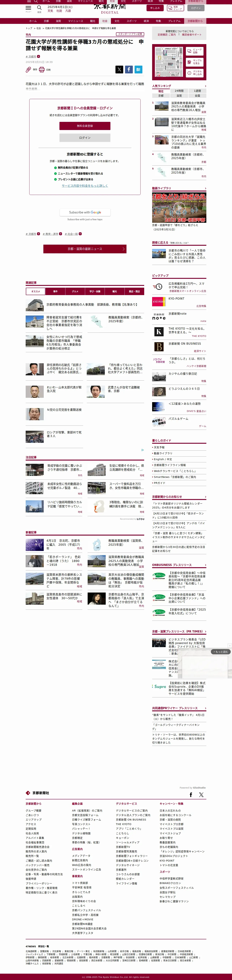The width and height of the screenshot is (232, 980).
Task: Open the 社会 breadcrumb link
Action: click(x=38, y=28)
